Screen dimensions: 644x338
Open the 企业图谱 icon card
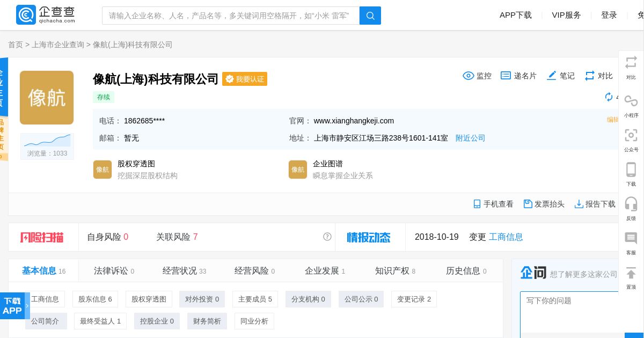click(x=298, y=170)
